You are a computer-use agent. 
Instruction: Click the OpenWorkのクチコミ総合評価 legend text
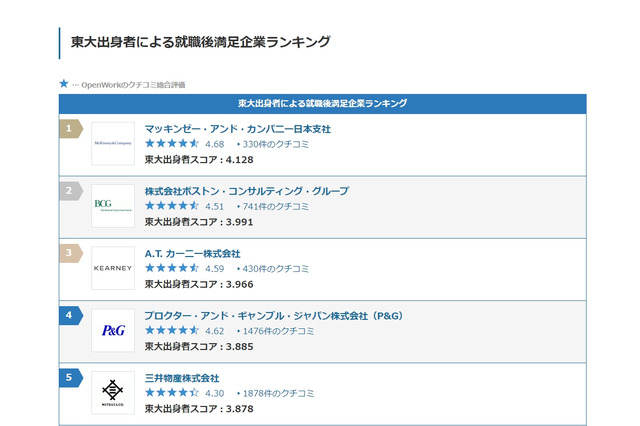tap(133, 85)
